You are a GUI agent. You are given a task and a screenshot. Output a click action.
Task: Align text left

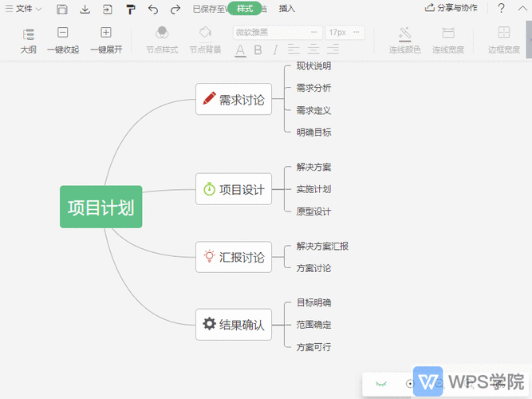coord(294,50)
